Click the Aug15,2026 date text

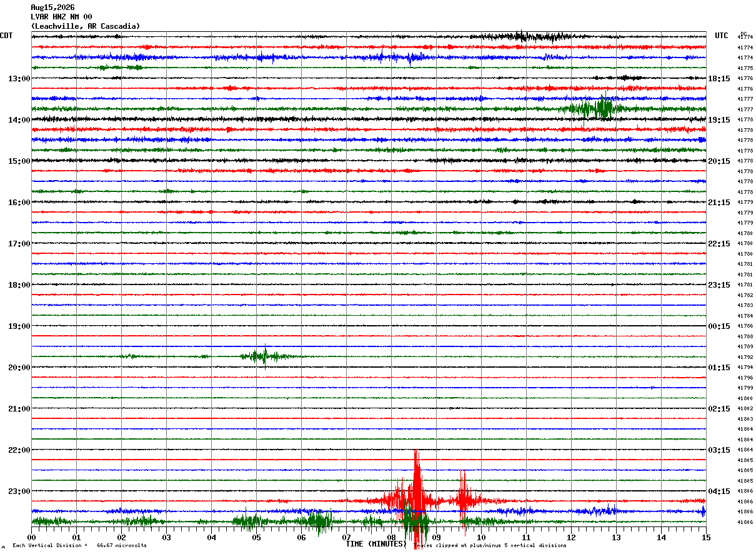pos(52,8)
